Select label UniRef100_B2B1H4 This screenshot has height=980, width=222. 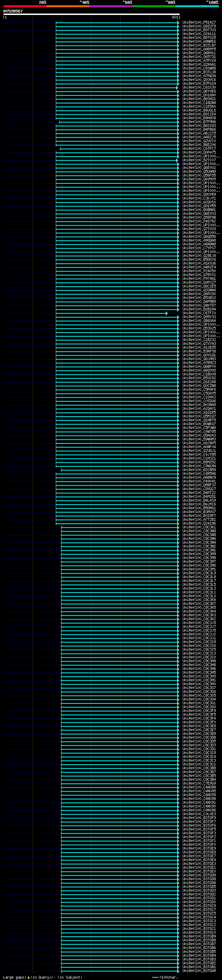pos(199,309)
